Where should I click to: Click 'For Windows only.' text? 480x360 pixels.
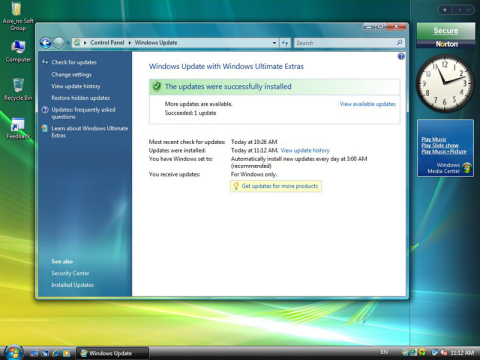(x=254, y=174)
